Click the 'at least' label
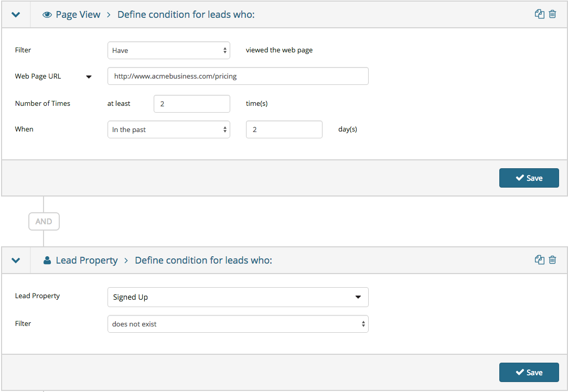Screen dimensions: 568x392 [x=119, y=104]
